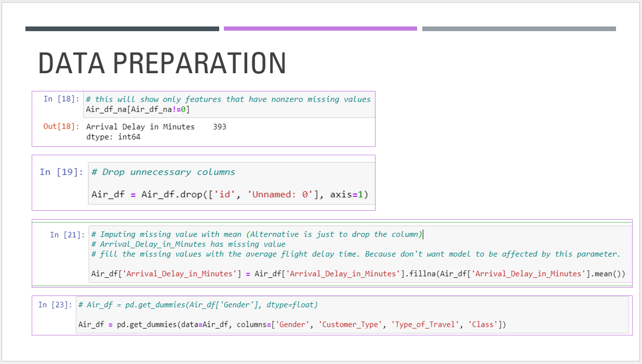Click the '# Drop unnecessary columns' comment

[163, 172]
